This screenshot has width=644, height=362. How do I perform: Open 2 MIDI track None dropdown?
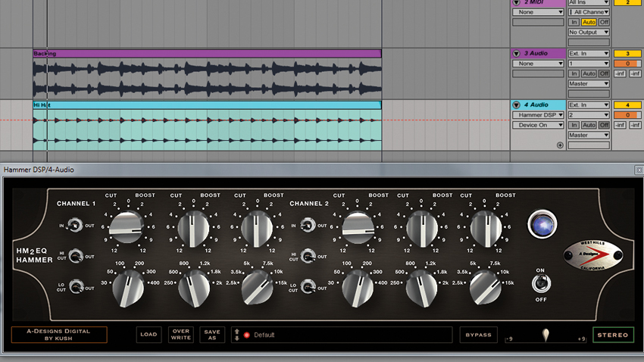pos(538,12)
